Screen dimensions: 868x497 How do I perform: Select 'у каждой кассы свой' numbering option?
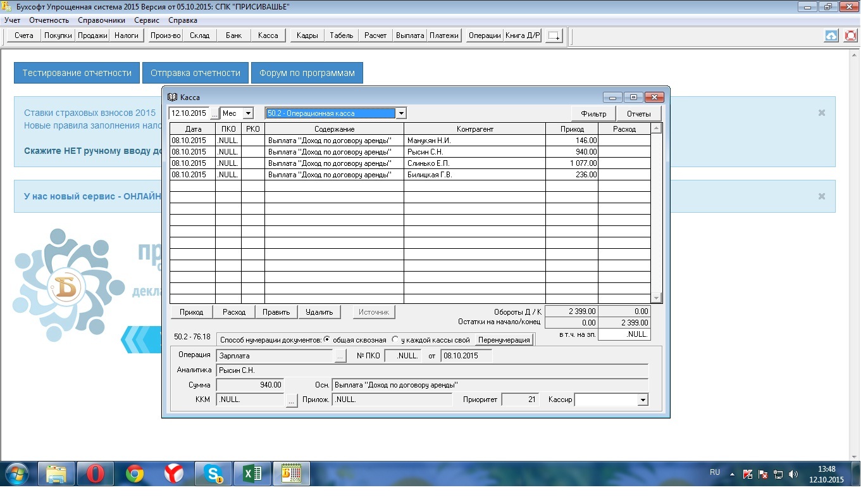tap(395, 339)
